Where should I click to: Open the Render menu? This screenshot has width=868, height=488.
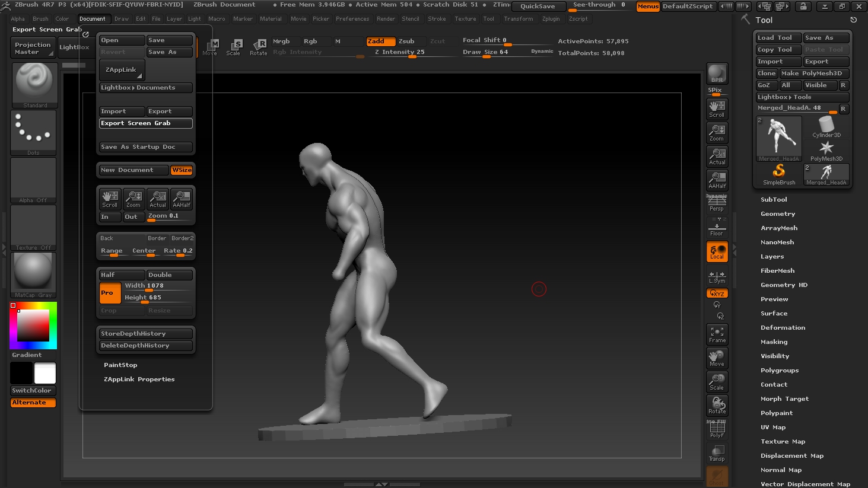386,19
